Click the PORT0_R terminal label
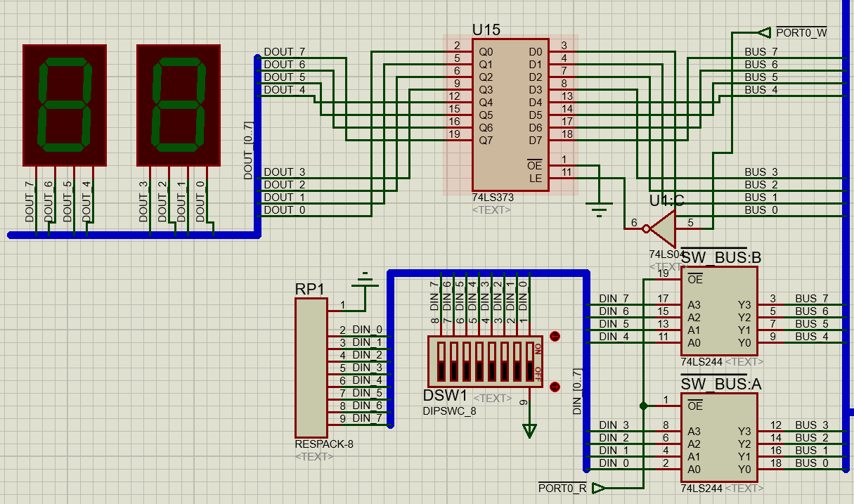Viewport: 854px width, 504px height. coord(562,487)
